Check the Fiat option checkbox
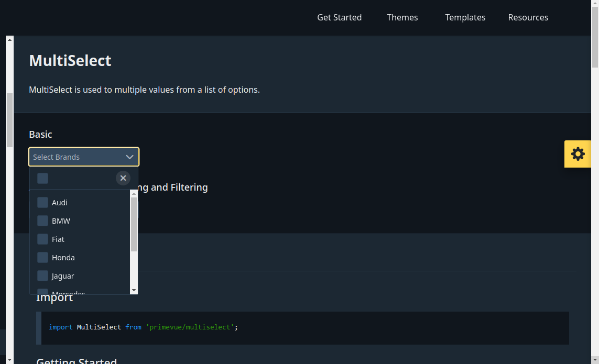 43,239
